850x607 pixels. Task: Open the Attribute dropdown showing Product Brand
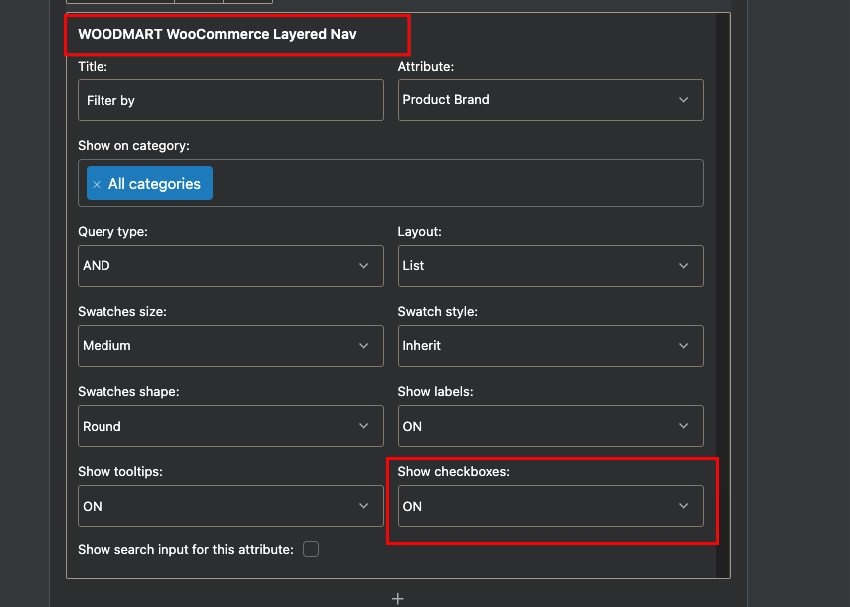550,100
